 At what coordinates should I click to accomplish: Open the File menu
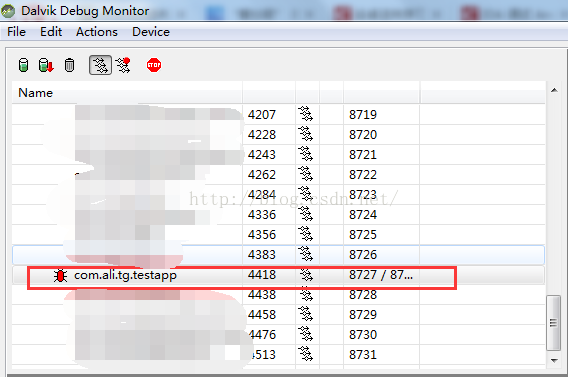point(16,32)
